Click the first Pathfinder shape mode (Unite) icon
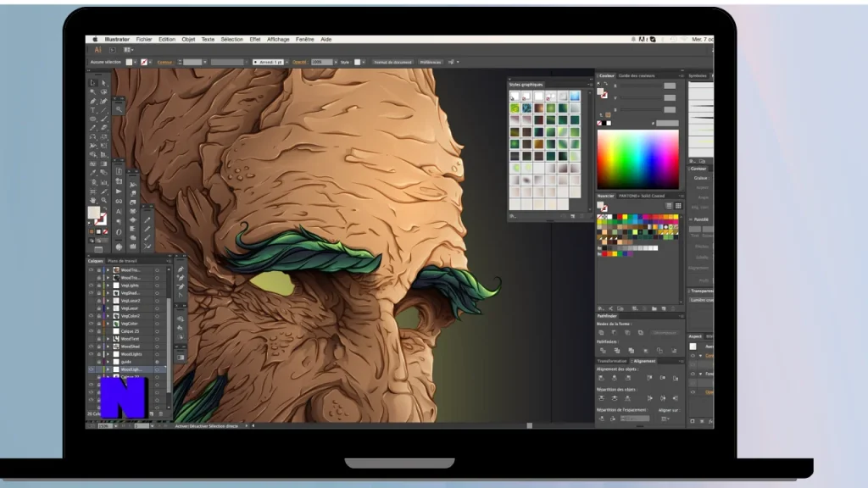 coord(601,332)
